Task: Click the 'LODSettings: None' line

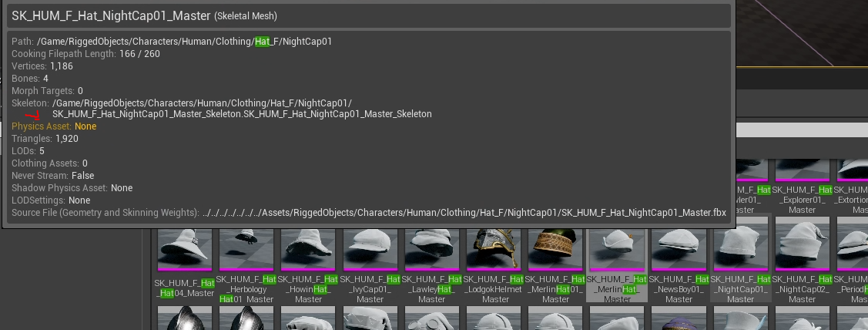Action: (51, 200)
